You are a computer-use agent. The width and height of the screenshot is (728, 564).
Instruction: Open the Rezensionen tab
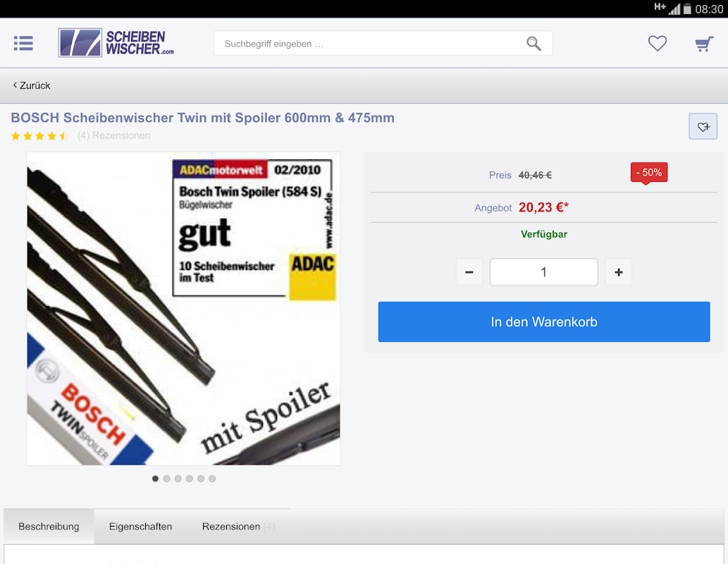[238, 527]
